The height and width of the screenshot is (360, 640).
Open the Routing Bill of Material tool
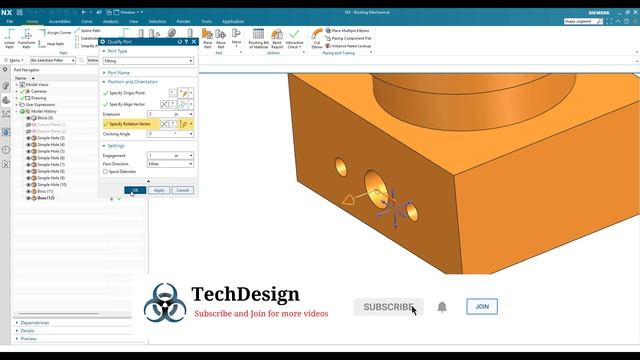tap(258, 38)
